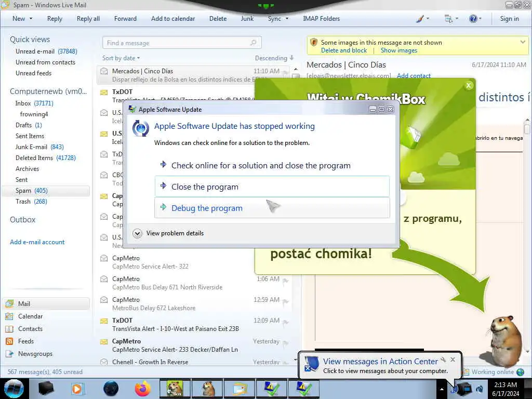Screen dimensions: 532x399
Task: Click the Newsgroups icon in shortcuts pane
Action: pyautogui.click(x=9, y=354)
